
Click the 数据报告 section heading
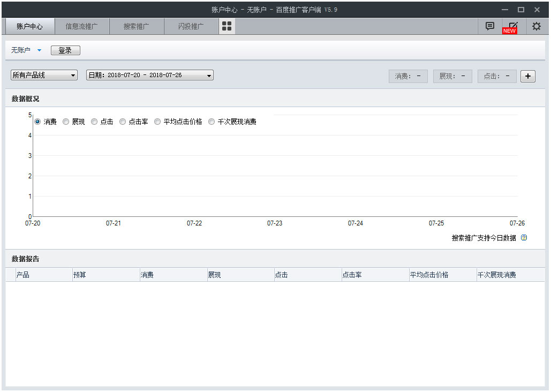(x=25, y=259)
